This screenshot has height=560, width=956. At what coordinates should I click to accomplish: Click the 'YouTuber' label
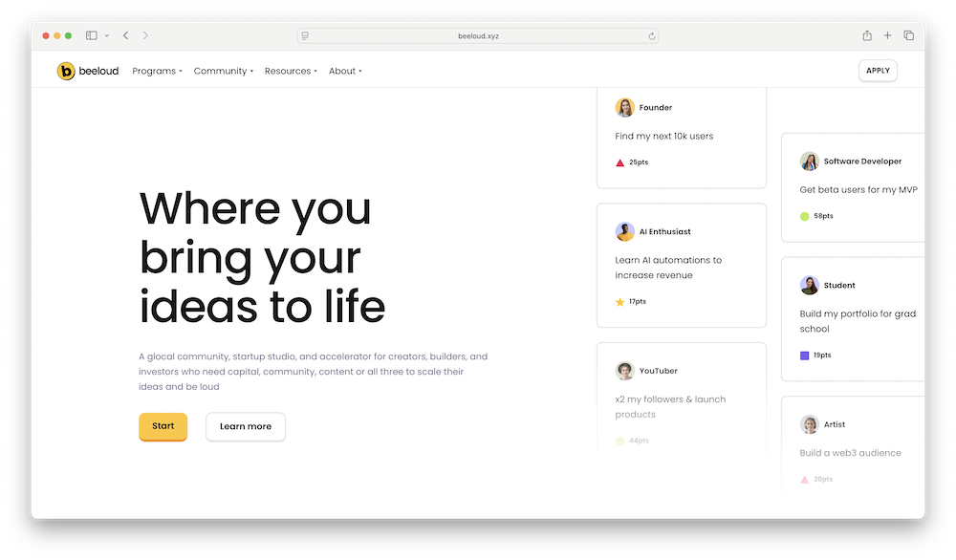point(658,371)
